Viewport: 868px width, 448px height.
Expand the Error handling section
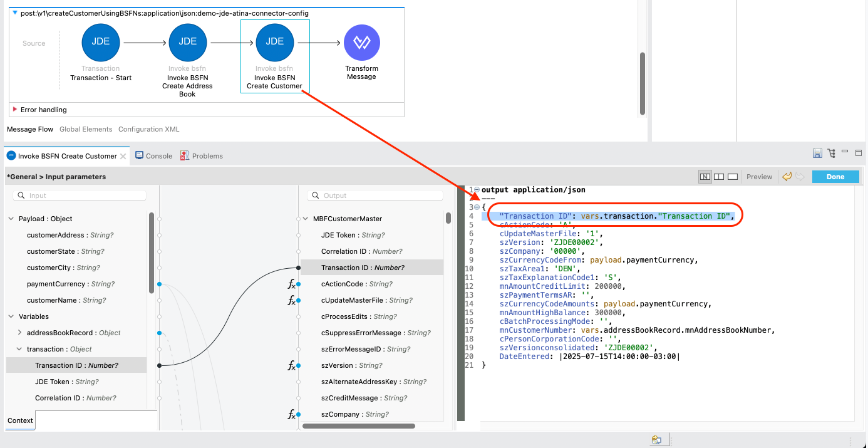click(15, 110)
